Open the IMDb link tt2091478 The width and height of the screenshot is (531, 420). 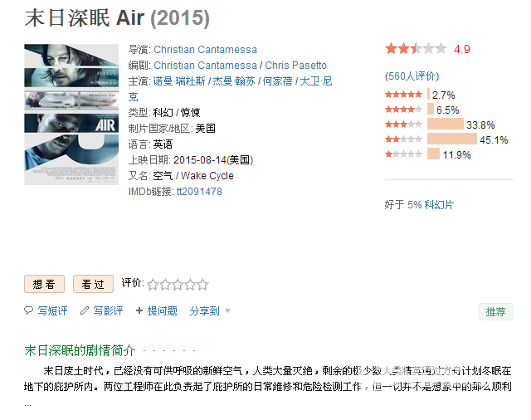[x=198, y=192]
